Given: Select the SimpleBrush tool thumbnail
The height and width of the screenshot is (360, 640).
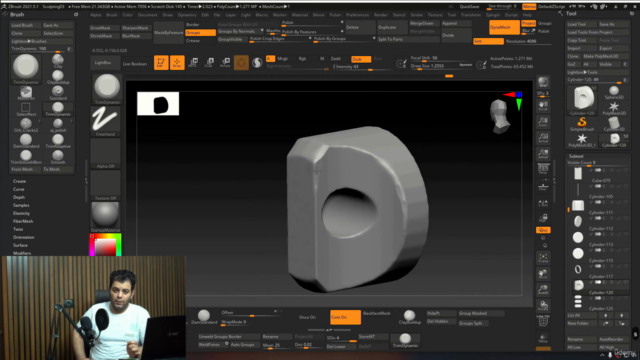Looking at the screenshot, I should click(x=582, y=124).
